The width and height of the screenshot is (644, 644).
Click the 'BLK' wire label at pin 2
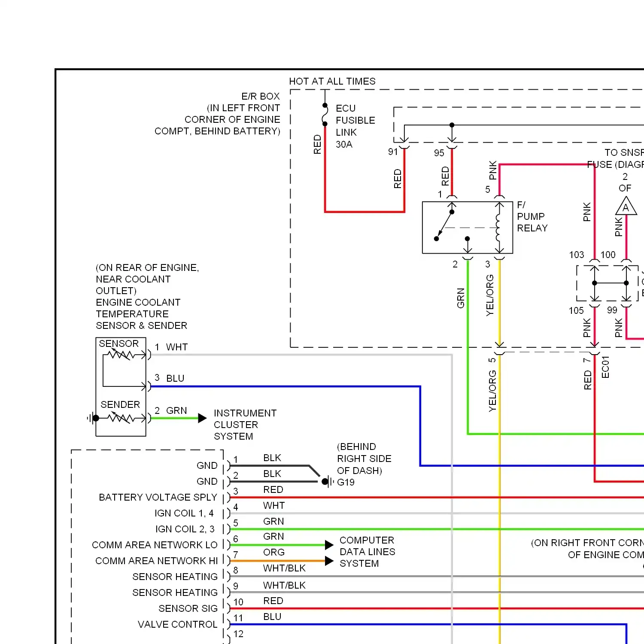click(x=272, y=474)
